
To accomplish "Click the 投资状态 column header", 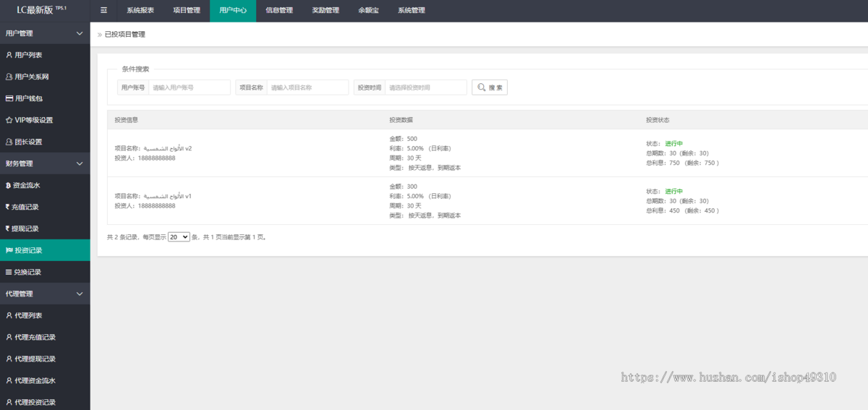I will coord(658,119).
